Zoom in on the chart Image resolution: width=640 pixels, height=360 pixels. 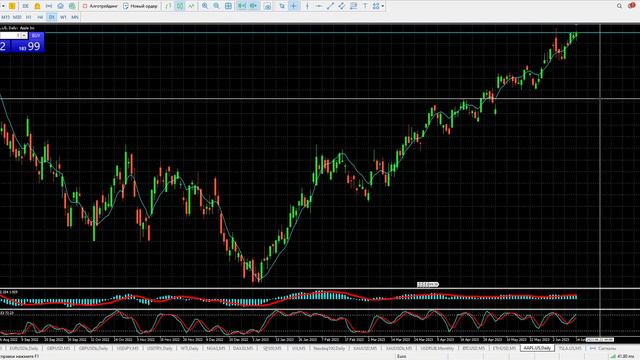click(205, 6)
